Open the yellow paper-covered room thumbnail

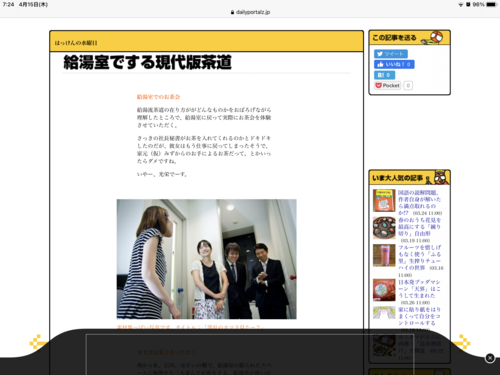click(x=384, y=313)
